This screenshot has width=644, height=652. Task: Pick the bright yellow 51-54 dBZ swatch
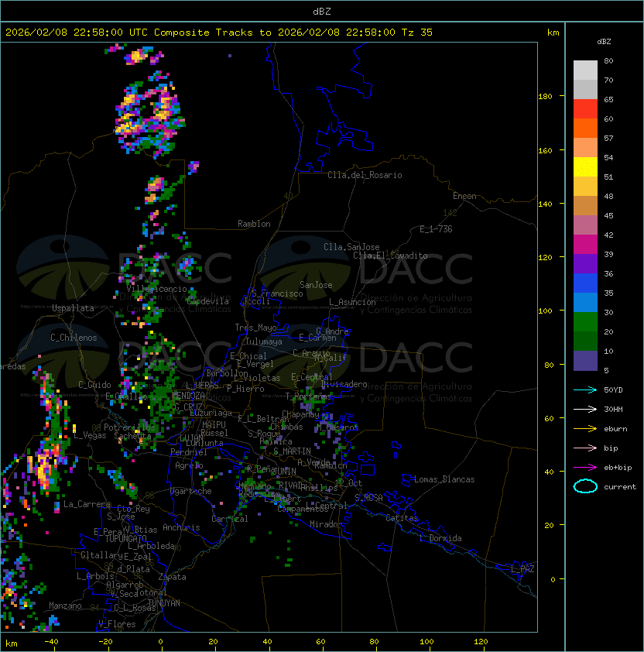[x=585, y=166]
